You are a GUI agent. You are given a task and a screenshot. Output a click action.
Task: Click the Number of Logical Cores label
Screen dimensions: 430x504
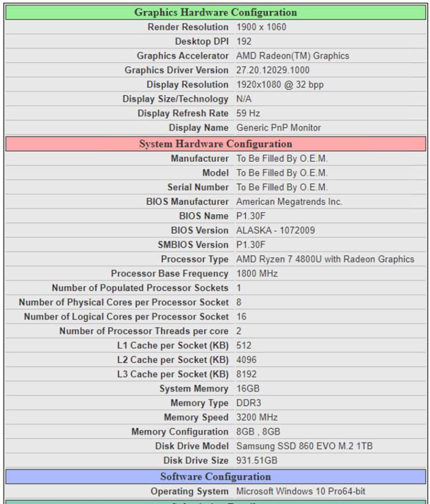pos(127,316)
